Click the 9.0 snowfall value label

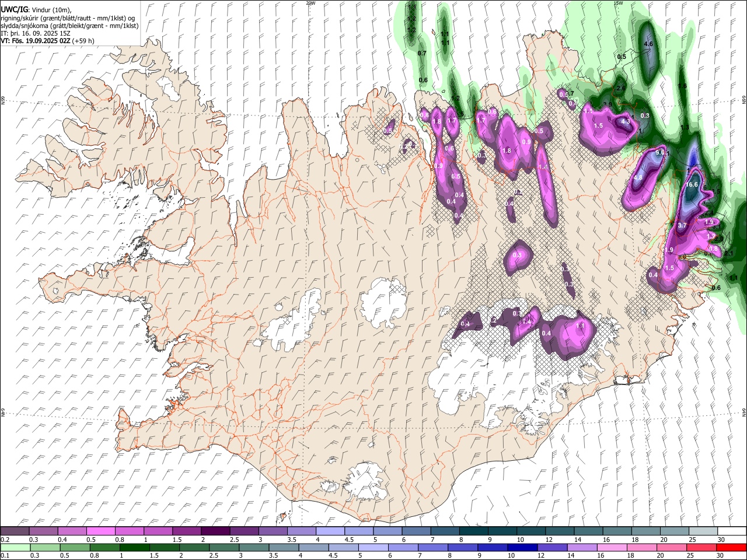click(660, 152)
